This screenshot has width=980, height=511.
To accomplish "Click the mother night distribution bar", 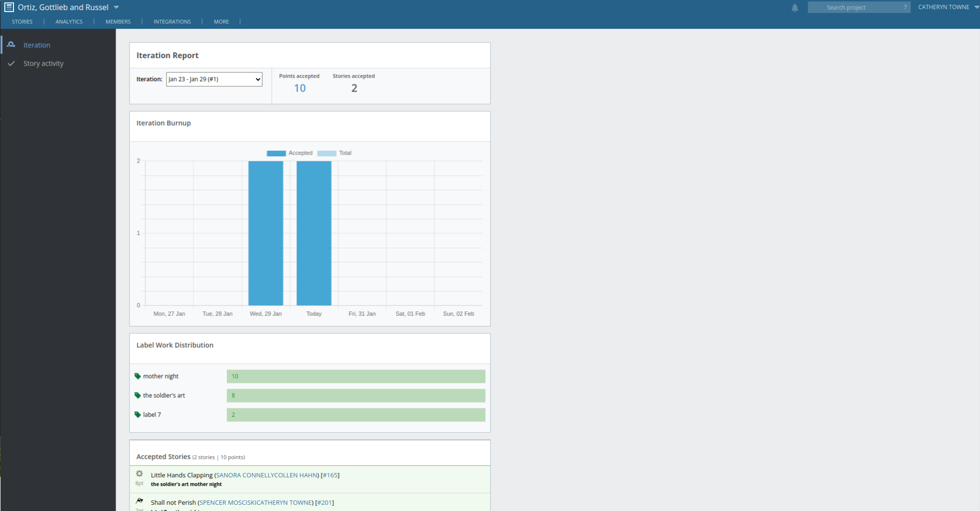I will [x=355, y=376].
